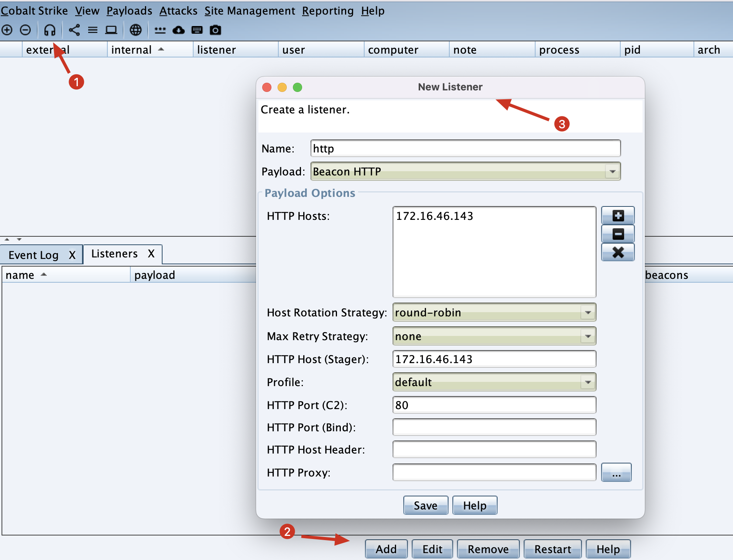Open the Host Rotation Strategy dropdown
Image resolution: width=733 pixels, height=560 pixels.
(x=494, y=313)
